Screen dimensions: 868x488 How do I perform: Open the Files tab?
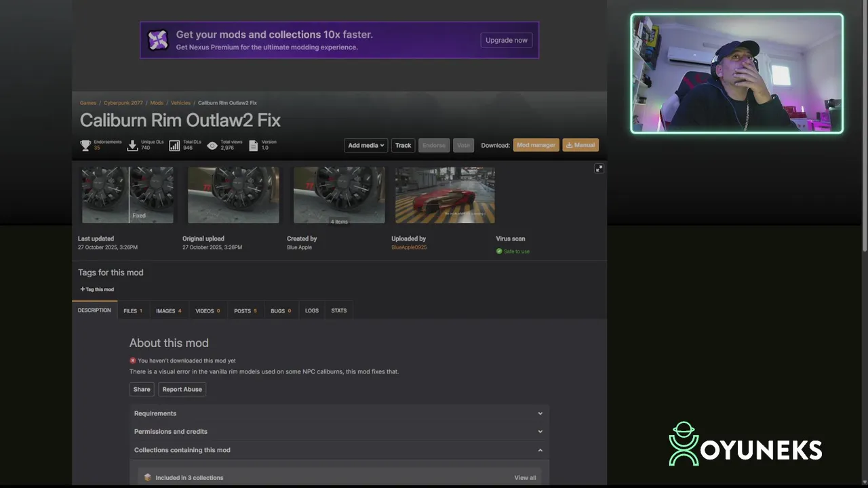coord(133,310)
